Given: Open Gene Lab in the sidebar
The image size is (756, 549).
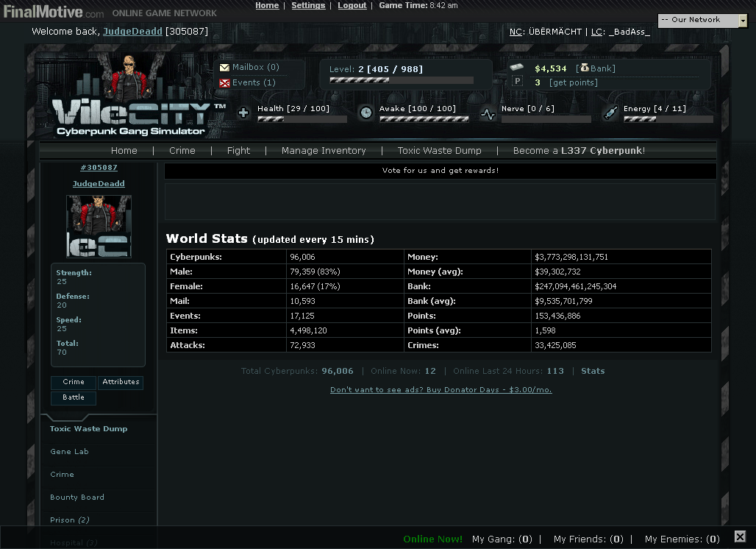Looking at the screenshot, I should [x=69, y=451].
